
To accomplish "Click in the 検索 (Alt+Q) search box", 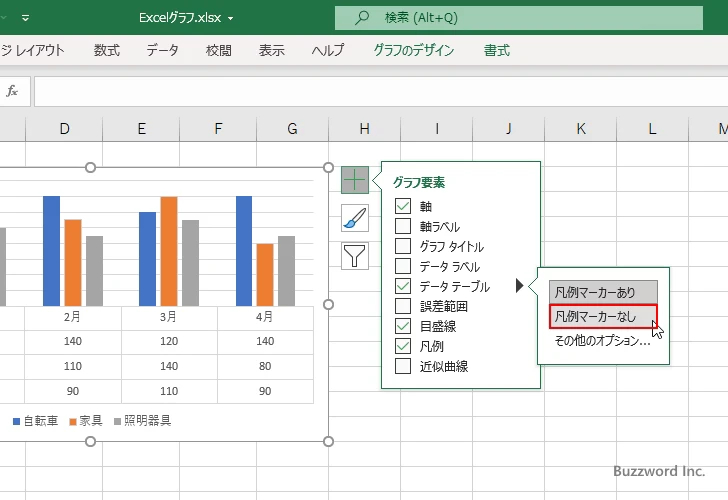I will (x=519, y=18).
